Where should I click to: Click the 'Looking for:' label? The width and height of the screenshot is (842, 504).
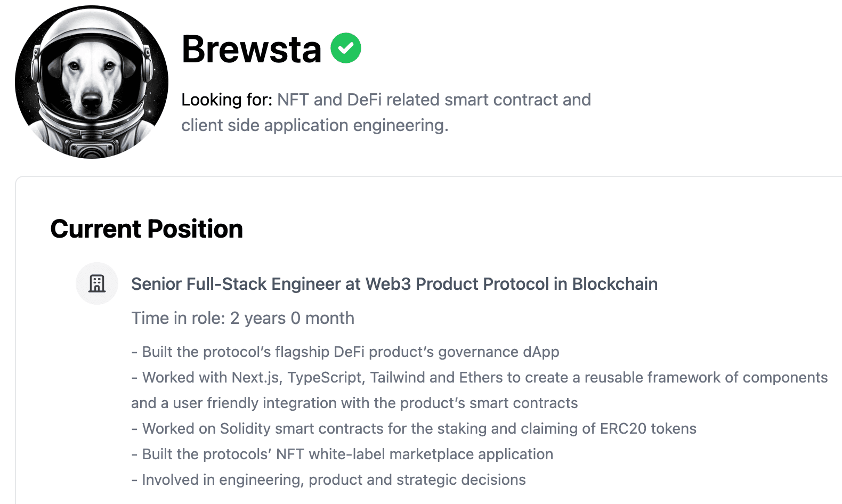pyautogui.click(x=226, y=100)
